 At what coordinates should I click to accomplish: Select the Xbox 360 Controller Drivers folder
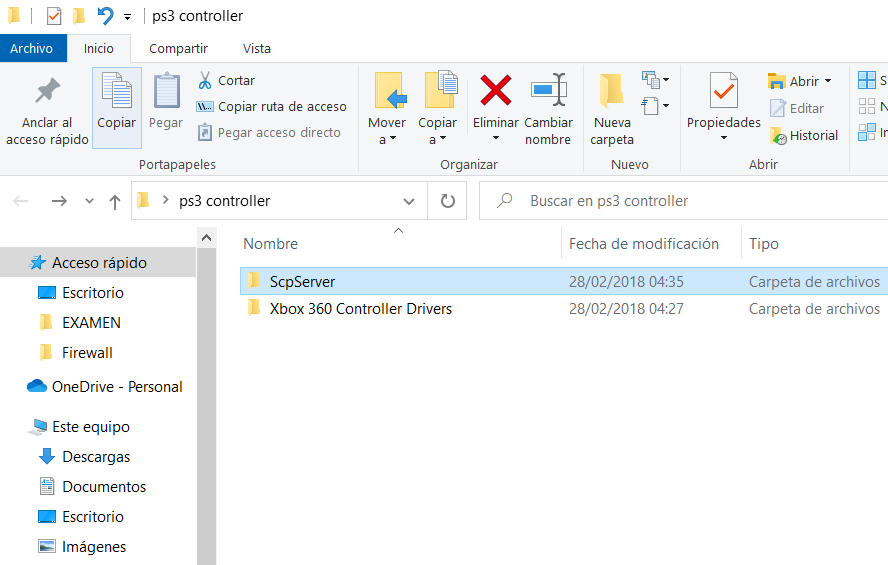360,309
